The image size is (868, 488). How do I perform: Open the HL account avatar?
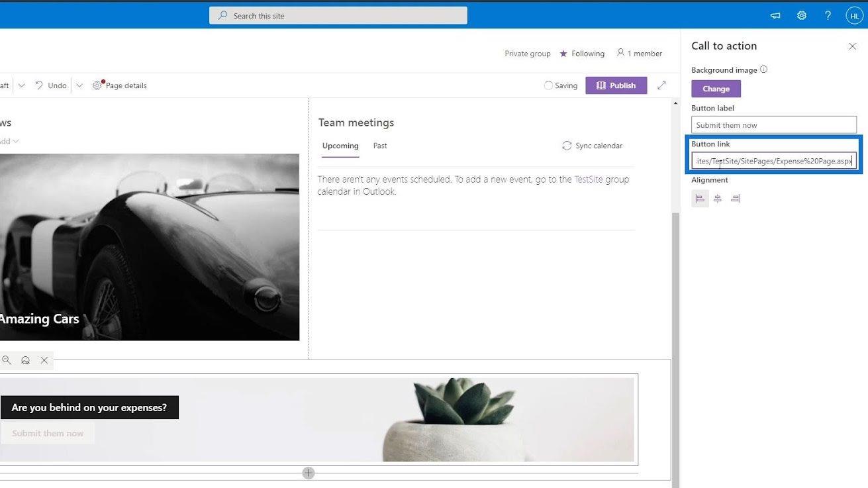[854, 15]
